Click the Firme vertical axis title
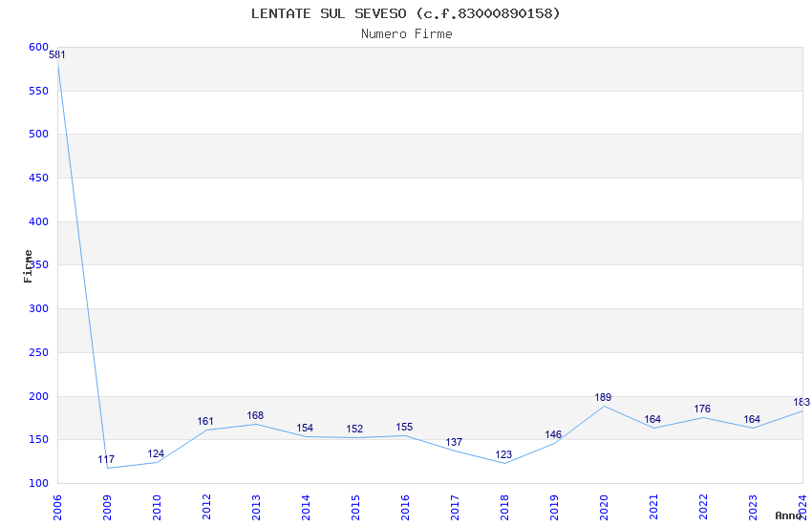 pyautogui.click(x=28, y=266)
